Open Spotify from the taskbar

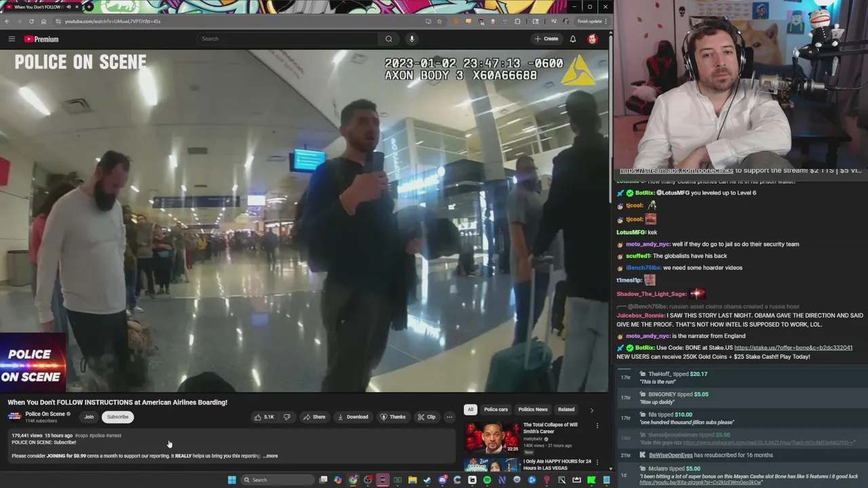[x=487, y=480]
